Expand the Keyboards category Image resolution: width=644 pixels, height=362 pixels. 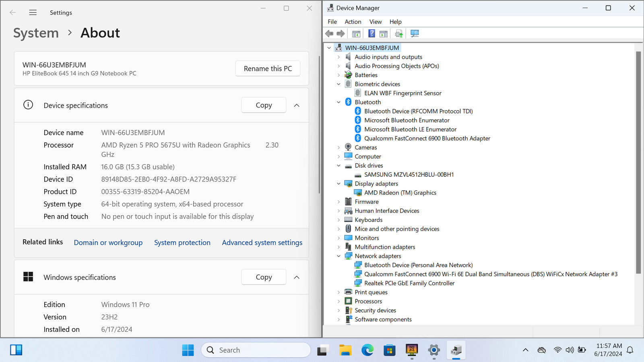tap(339, 220)
